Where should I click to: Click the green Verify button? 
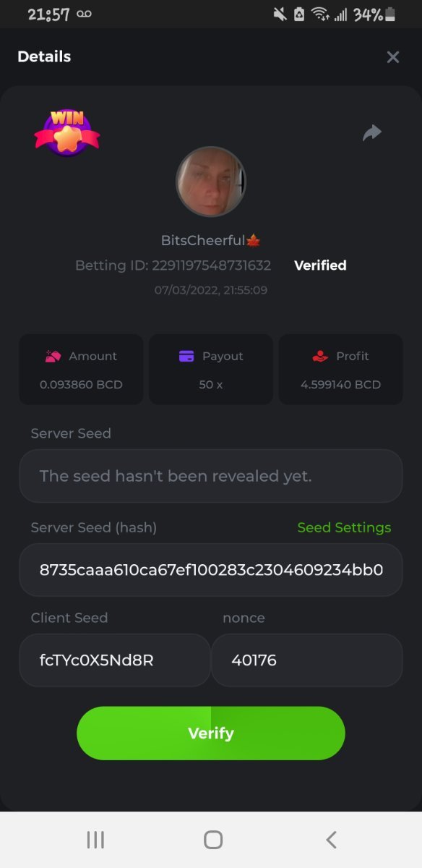click(x=211, y=733)
